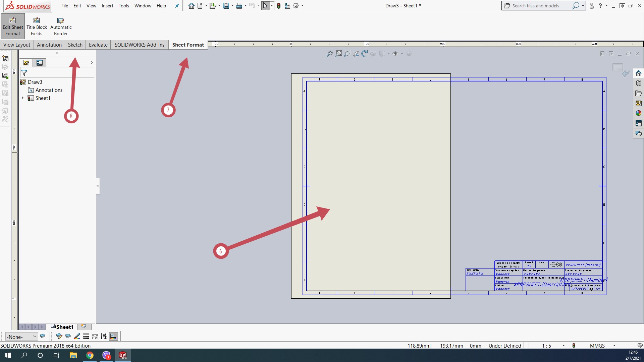Open the Select tool dropdown arrow
This screenshot has height=362, width=644.
(272, 6)
